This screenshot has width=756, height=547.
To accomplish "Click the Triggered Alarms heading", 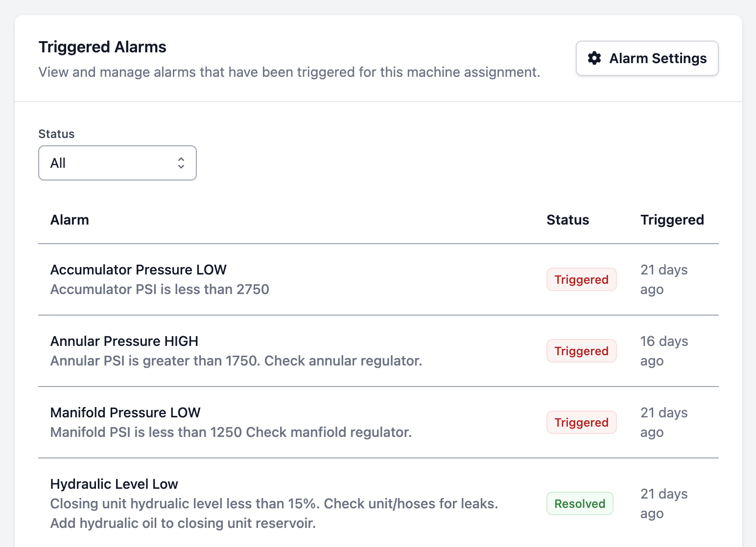I will point(102,47).
